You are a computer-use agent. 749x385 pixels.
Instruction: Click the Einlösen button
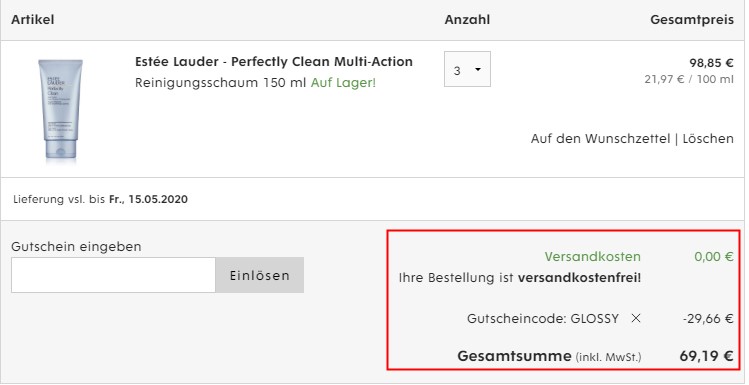click(x=259, y=275)
